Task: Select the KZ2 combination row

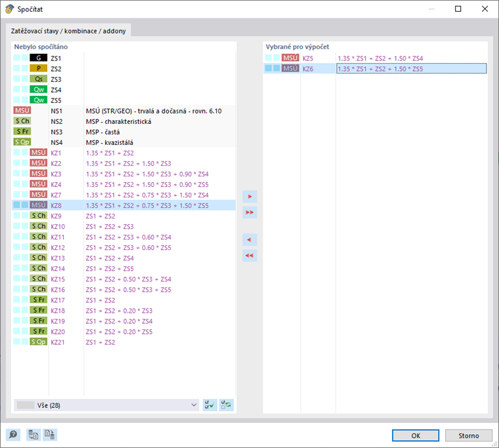Action: (124, 163)
